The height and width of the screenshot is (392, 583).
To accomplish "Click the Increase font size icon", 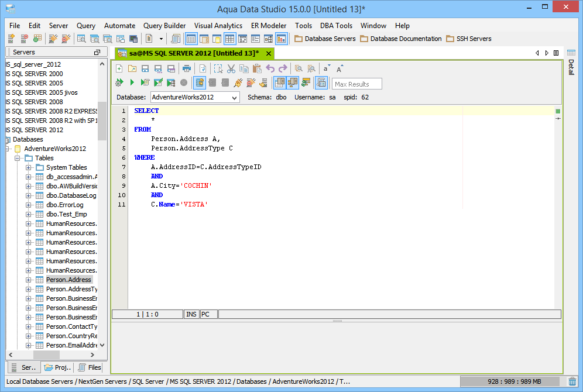I will coord(339,68).
